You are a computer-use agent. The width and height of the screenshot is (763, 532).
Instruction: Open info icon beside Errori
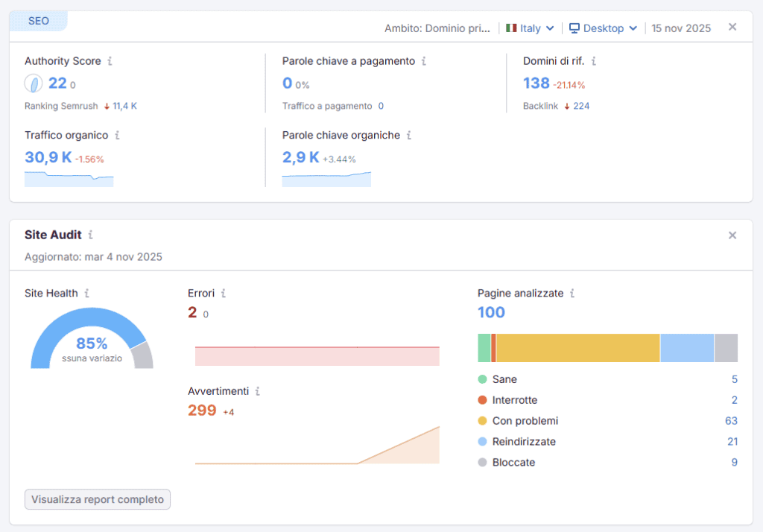[224, 293]
